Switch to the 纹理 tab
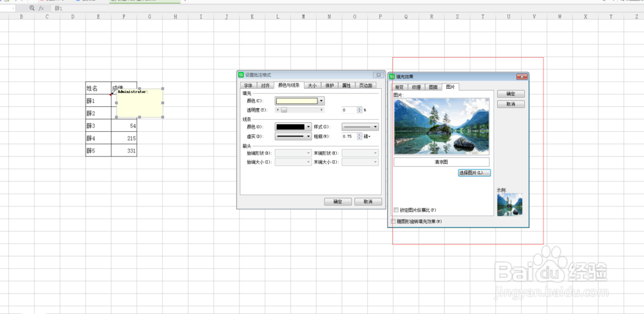 pyautogui.click(x=417, y=88)
